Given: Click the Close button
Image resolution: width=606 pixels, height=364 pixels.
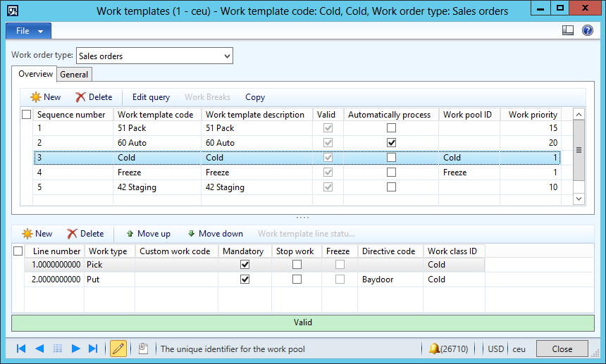Looking at the screenshot, I should point(562,349).
